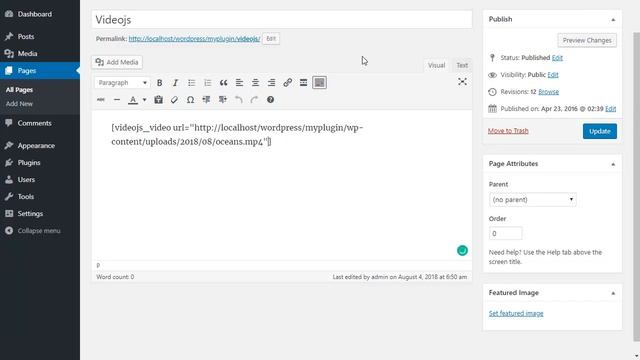Open the page permalink URL
Image resolution: width=640 pixels, height=360 pixels.
(194, 39)
